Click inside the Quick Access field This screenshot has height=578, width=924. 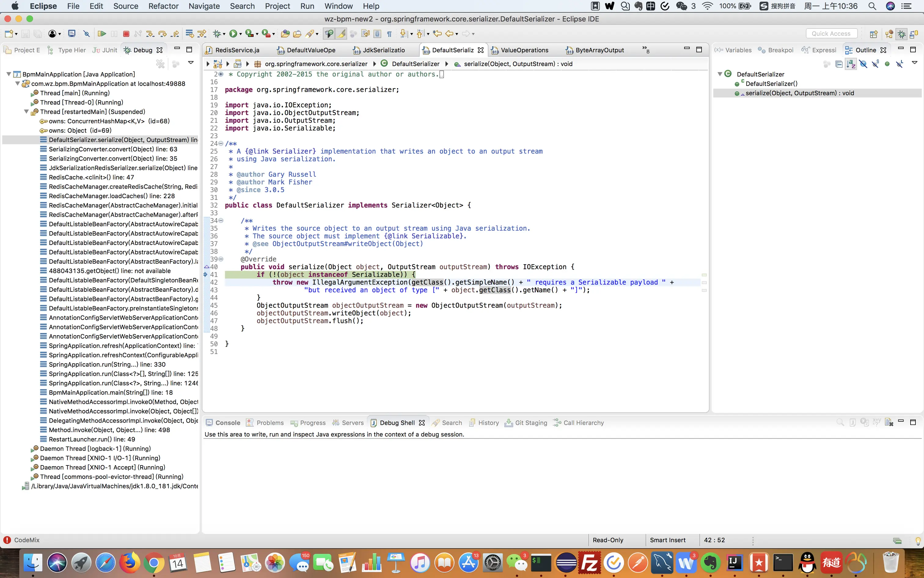point(831,34)
